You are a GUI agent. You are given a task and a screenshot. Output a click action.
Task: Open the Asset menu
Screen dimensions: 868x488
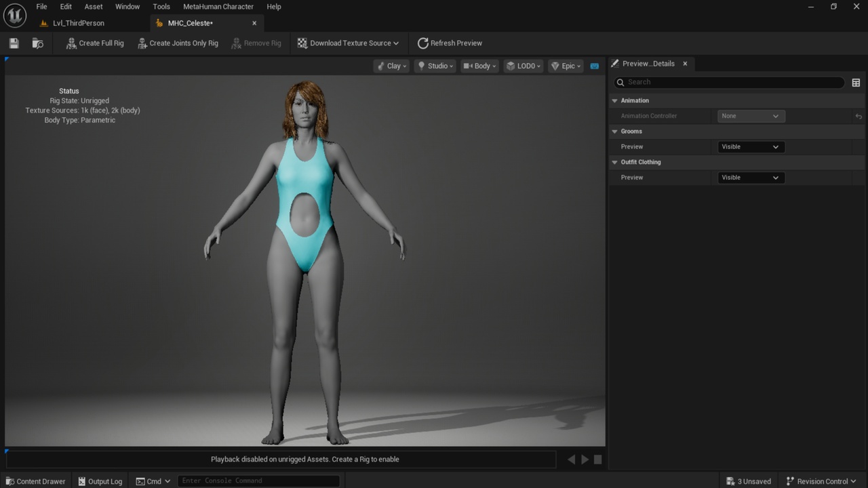tap(94, 7)
